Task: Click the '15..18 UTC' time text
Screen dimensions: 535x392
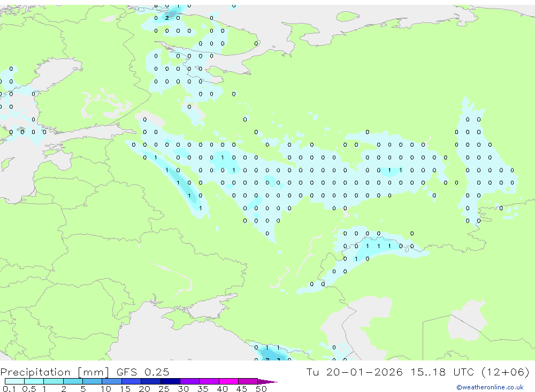Action: (443, 372)
